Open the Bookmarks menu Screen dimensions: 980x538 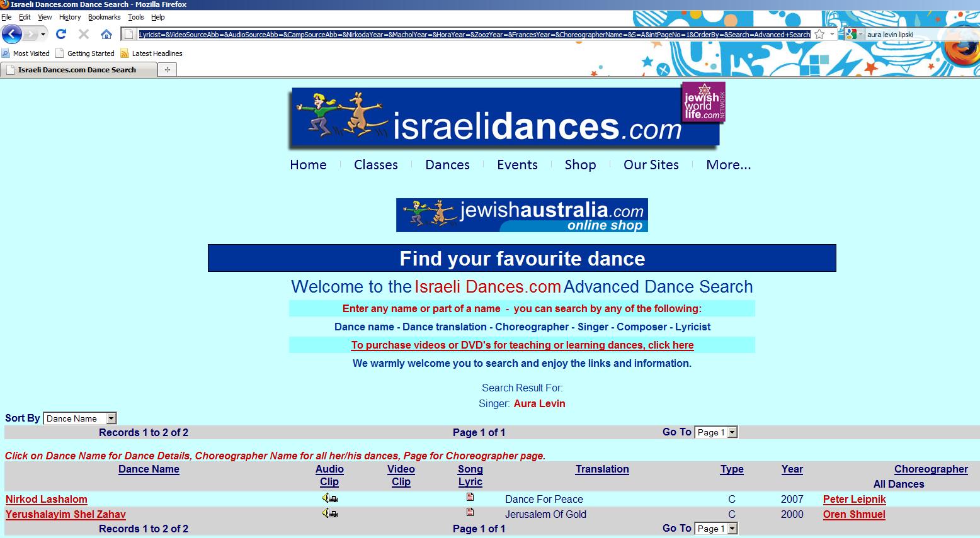(x=104, y=17)
